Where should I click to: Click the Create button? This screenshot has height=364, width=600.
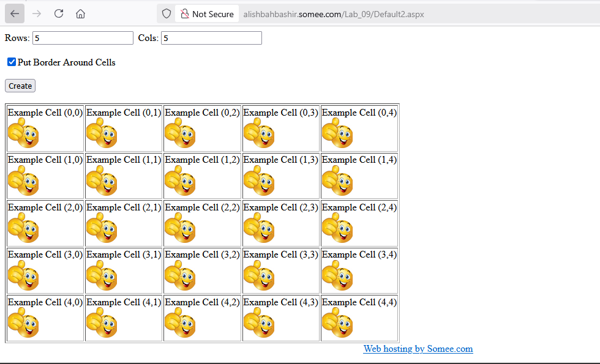(x=20, y=86)
